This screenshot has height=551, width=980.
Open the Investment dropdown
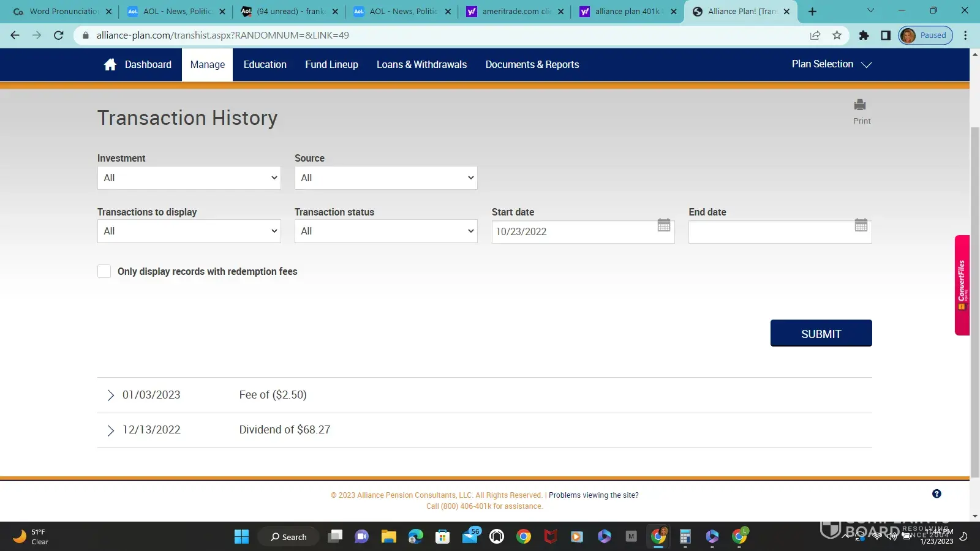click(x=189, y=178)
